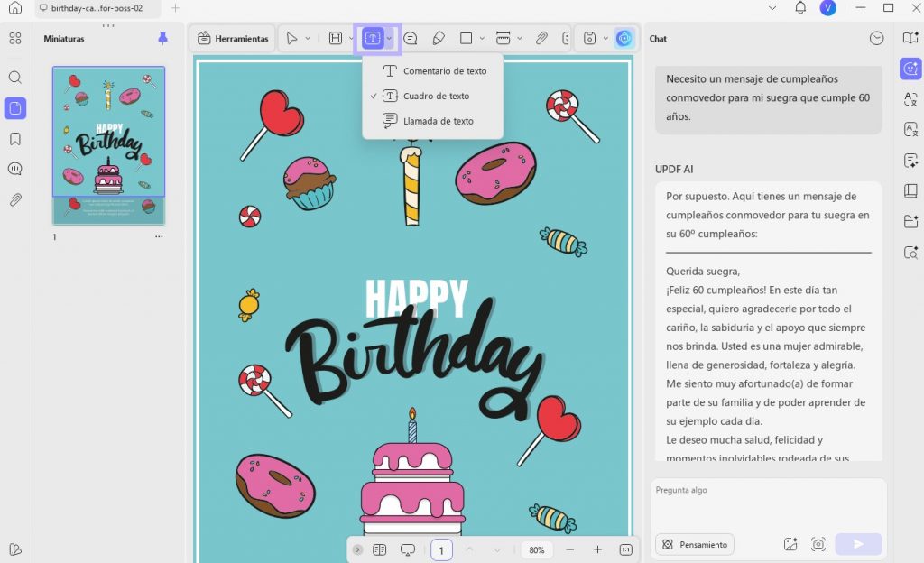Choose Comentario de texto menu item

(x=433, y=70)
